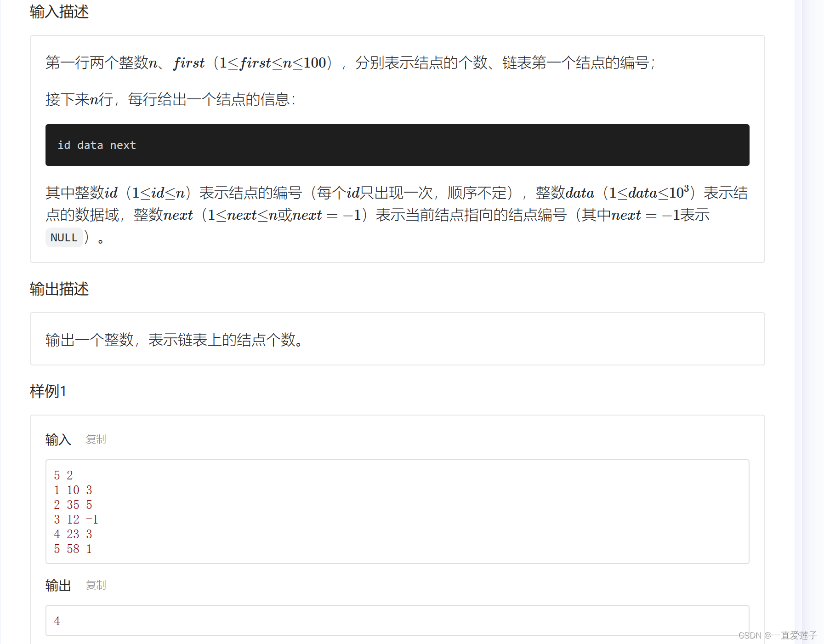Click sample input line '4 23 3'
Viewport: 824px width, 644px height.
point(73,534)
